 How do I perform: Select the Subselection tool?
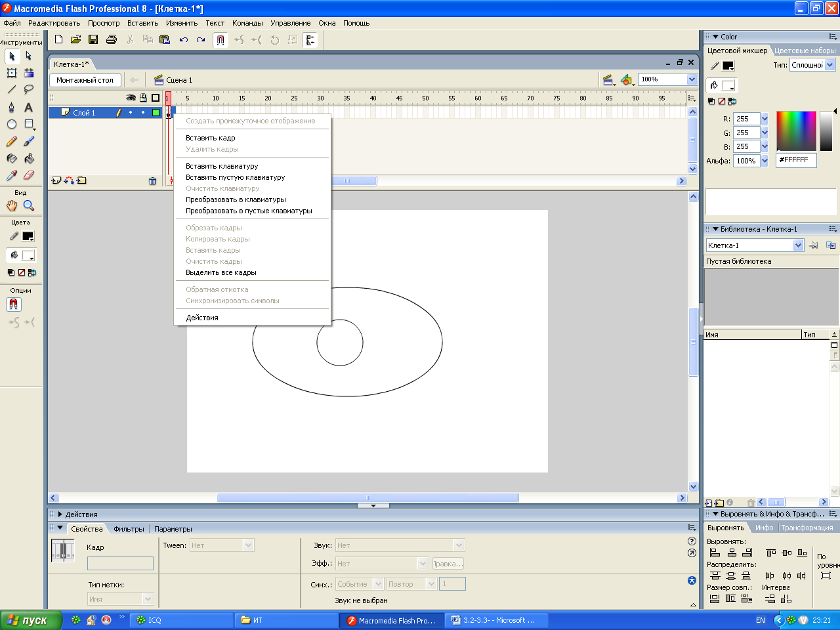(29, 56)
